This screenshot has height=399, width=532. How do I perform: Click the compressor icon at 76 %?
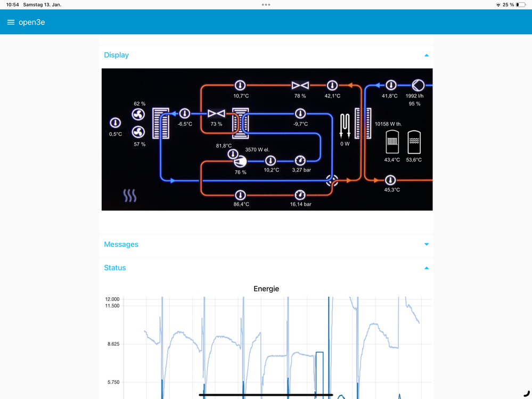click(x=240, y=160)
